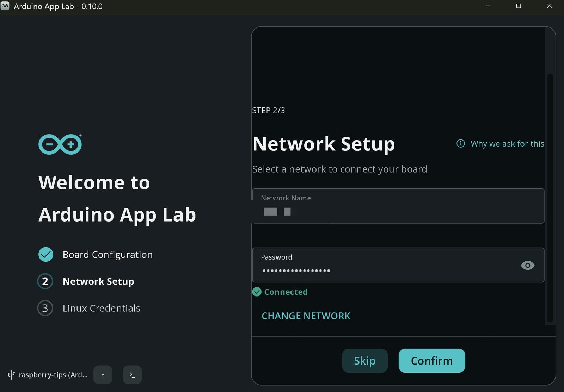564x392 pixels.
Task: Click CHANGE NETWORK
Action: click(306, 316)
